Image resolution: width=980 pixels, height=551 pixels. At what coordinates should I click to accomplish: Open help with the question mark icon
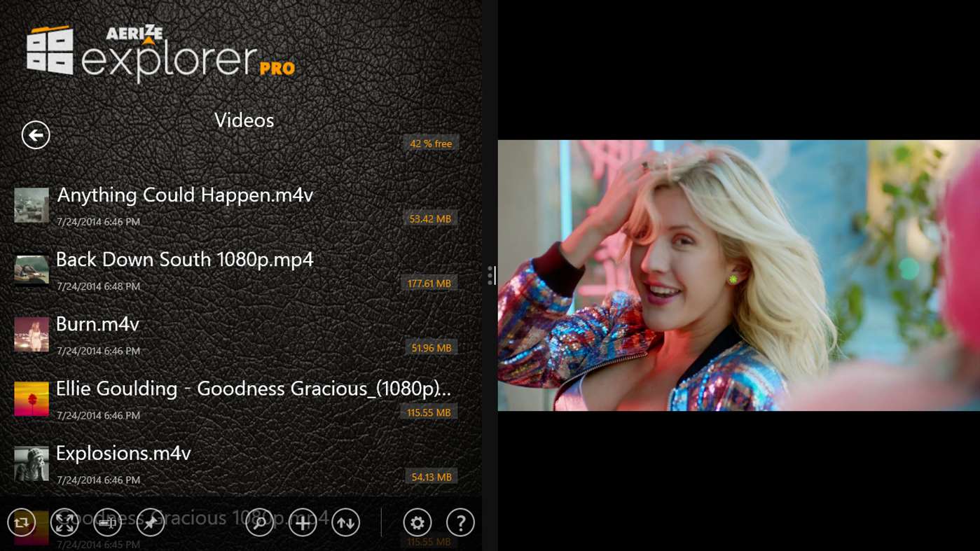(x=460, y=522)
